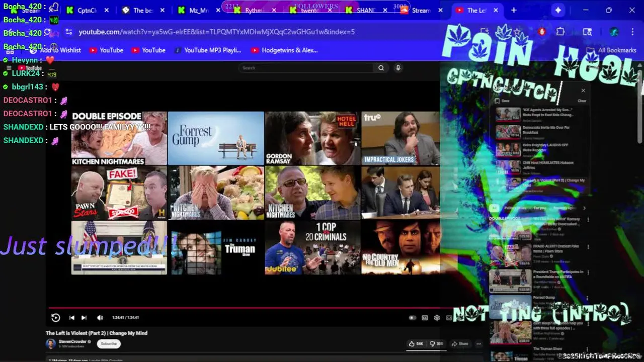Screen dimensions: 644x362
Task: Open the red hand extension icon
Action: [542, 31]
